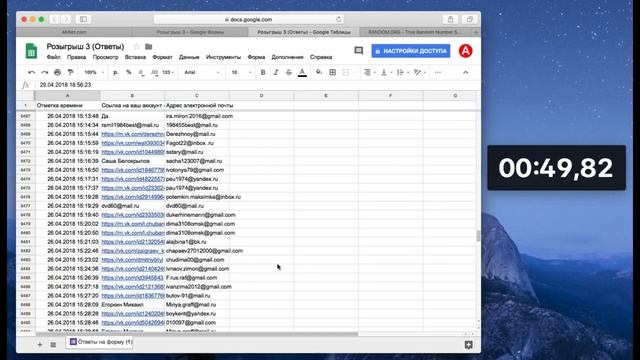Open the Просмотр menu
Viewport: 640px width, 360px height.
[x=105, y=57]
